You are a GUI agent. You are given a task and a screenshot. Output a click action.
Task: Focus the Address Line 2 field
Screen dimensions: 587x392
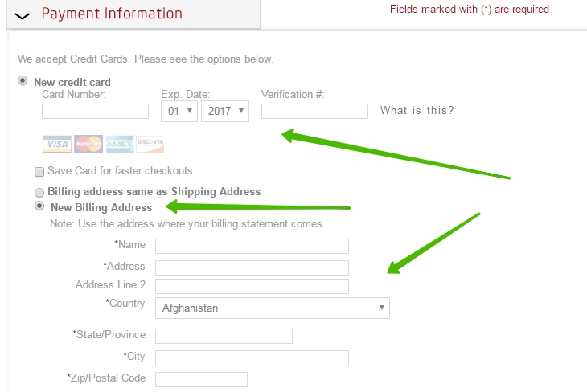[252, 286]
